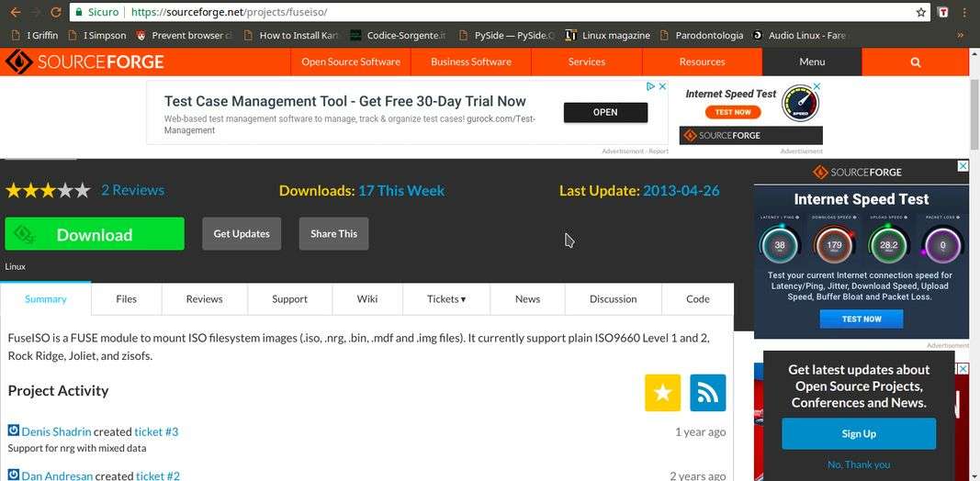Image resolution: width=980 pixels, height=481 pixels.
Task: Click the star rating graphic
Action: [x=48, y=191]
